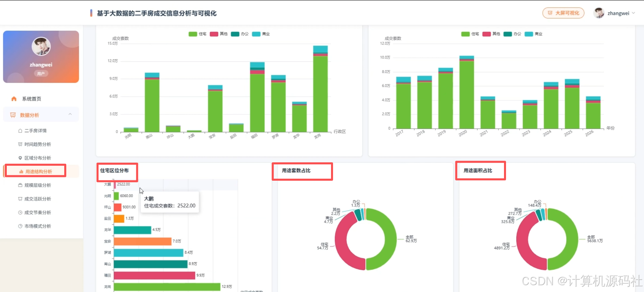Open the 大屏可视化 button

tap(563, 13)
